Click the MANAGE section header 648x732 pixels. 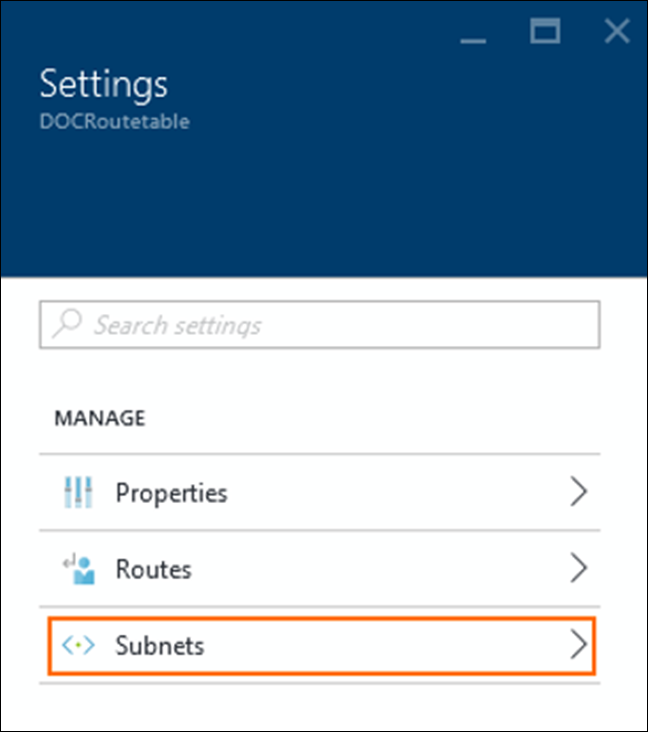click(100, 418)
